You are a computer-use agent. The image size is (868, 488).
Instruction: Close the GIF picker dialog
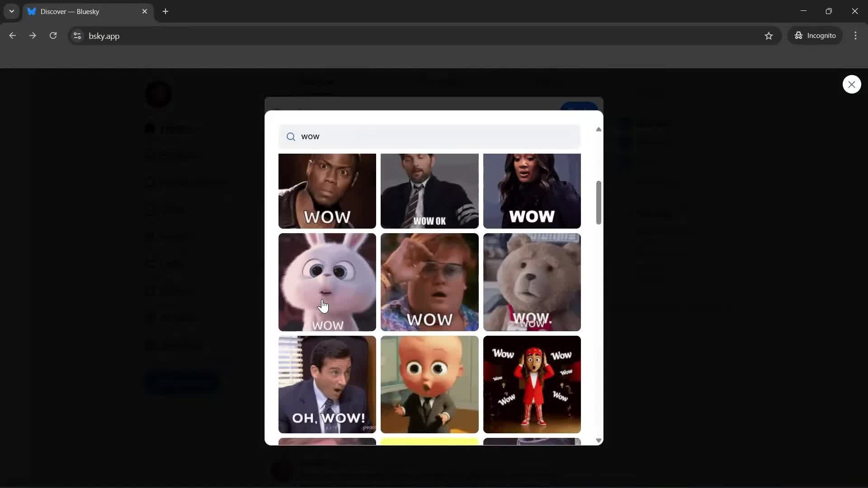click(852, 84)
